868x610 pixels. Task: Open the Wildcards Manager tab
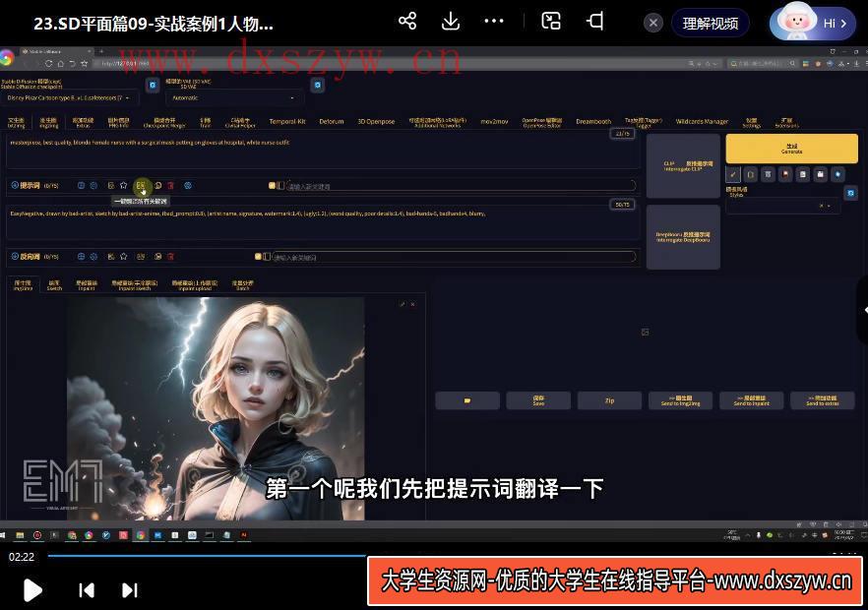tap(702, 122)
